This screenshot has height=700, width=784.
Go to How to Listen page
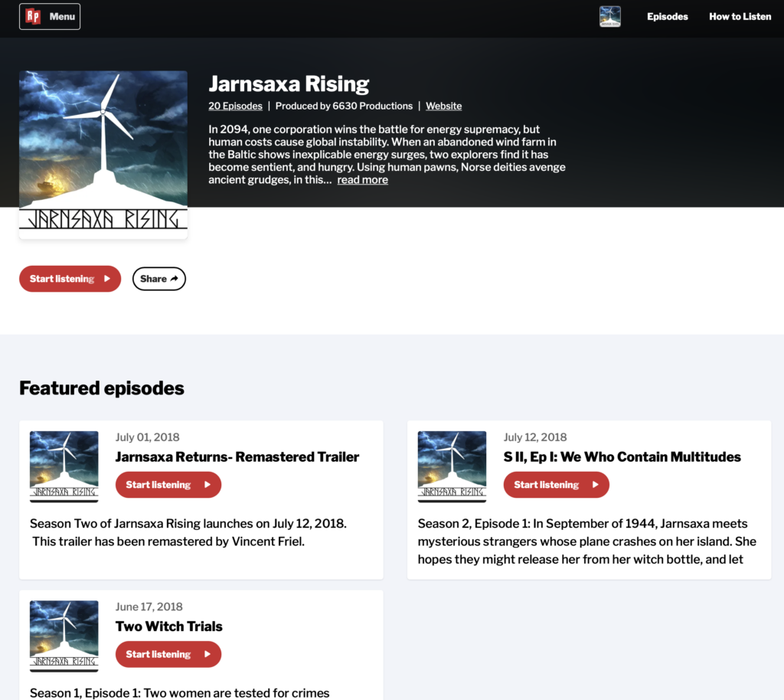click(740, 16)
